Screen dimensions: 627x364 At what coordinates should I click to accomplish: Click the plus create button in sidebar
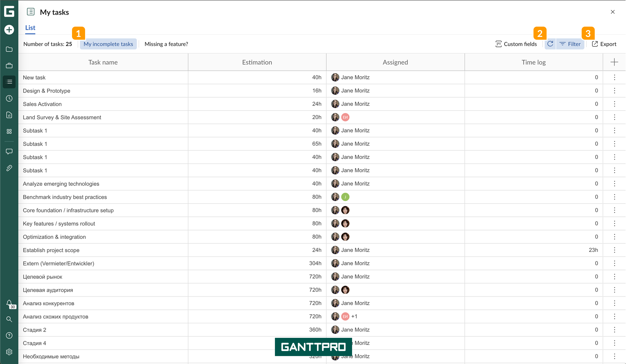pos(9,30)
